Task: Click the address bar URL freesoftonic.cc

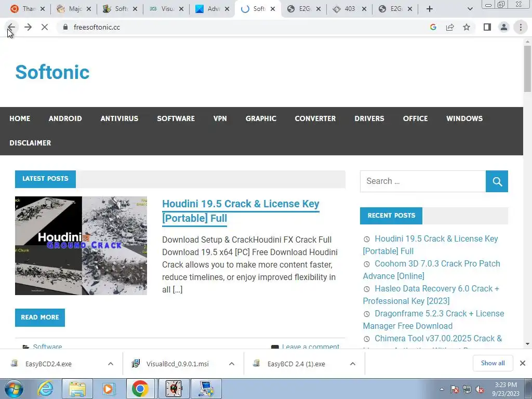Action: tap(97, 27)
